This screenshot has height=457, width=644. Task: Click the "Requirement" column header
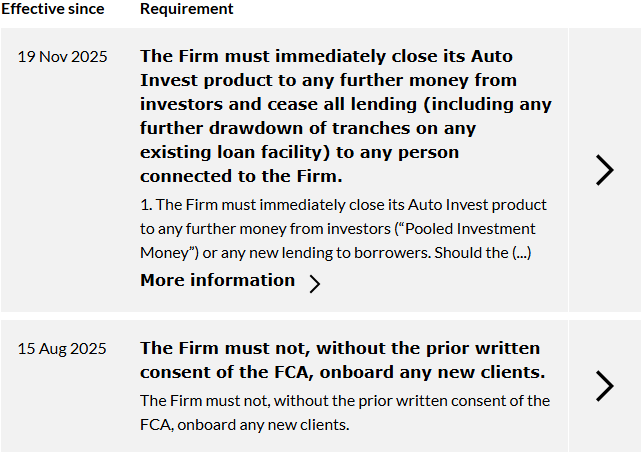pyautogui.click(x=187, y=9)
